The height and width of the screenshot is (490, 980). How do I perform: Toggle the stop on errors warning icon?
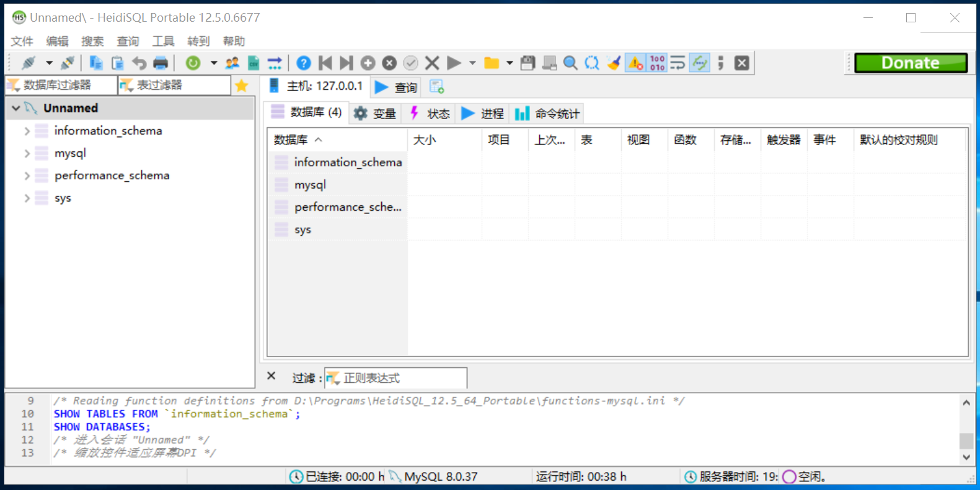635,63
